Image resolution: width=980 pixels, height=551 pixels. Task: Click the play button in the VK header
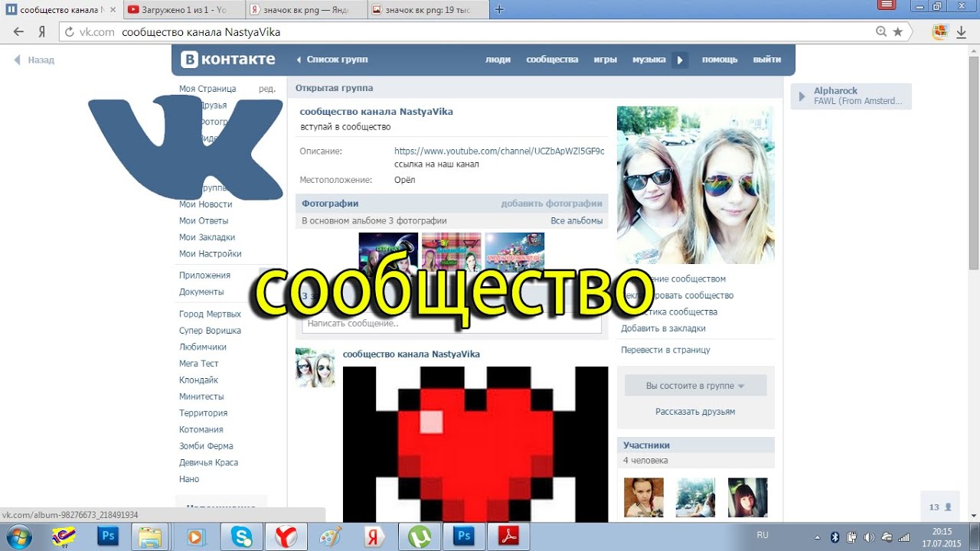click(x=680, y=60)
